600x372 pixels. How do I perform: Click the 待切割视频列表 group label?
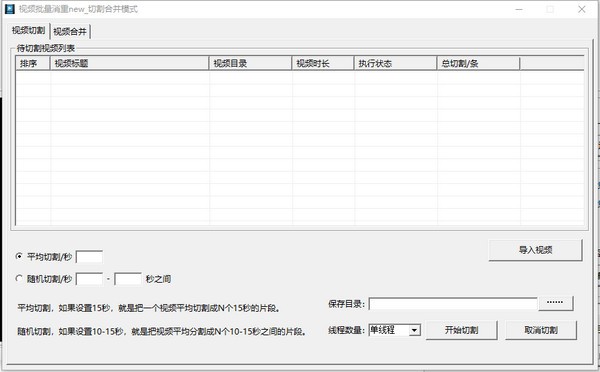pos(46,48)
